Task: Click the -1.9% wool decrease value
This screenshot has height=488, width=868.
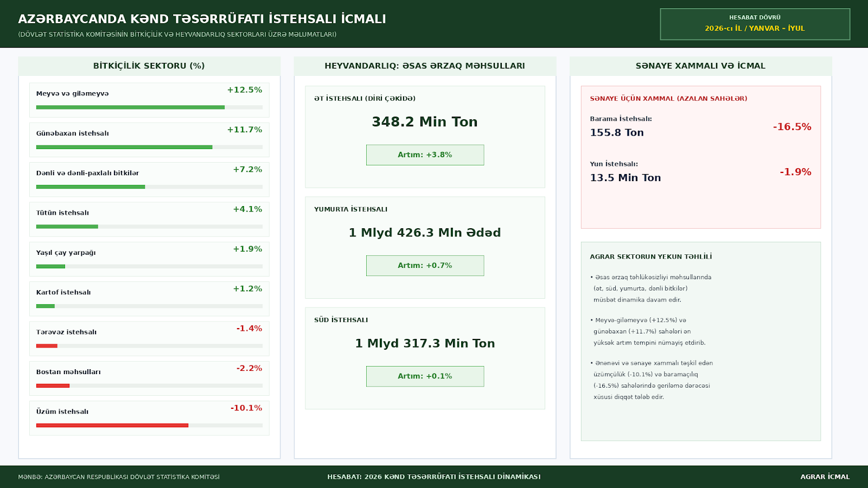Action: [795, 172]
